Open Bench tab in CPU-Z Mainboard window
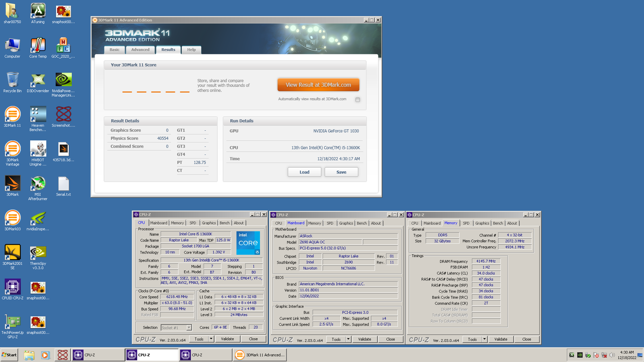This screenshot has height=362, width=644. click(x=362, y=223)
